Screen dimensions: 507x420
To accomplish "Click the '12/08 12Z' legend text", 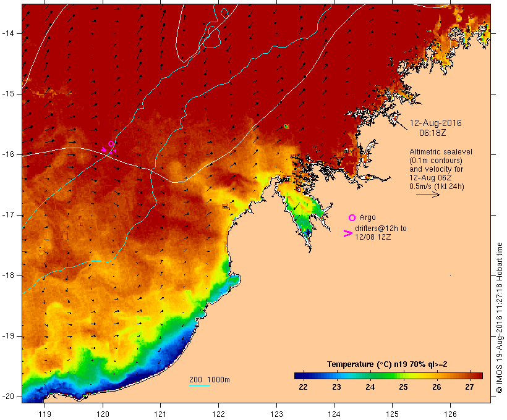I will click(373, 237).
